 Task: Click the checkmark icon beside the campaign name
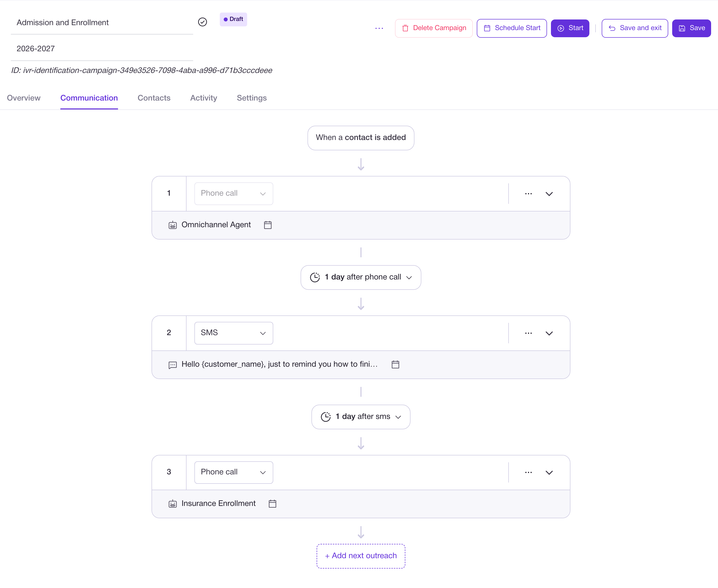coord(203,22)
